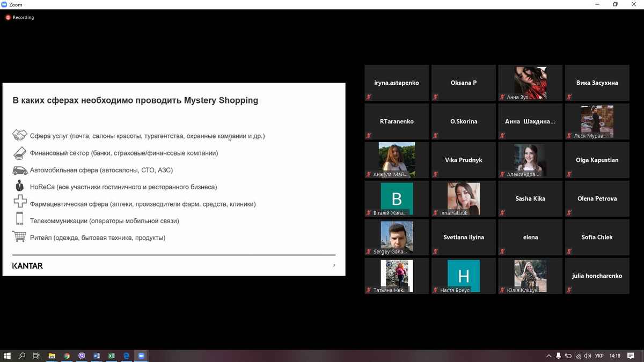Open File Explorer from the taskbar
Image resolution: width=644 pixels, height=362 pixels.
point(52,356)
